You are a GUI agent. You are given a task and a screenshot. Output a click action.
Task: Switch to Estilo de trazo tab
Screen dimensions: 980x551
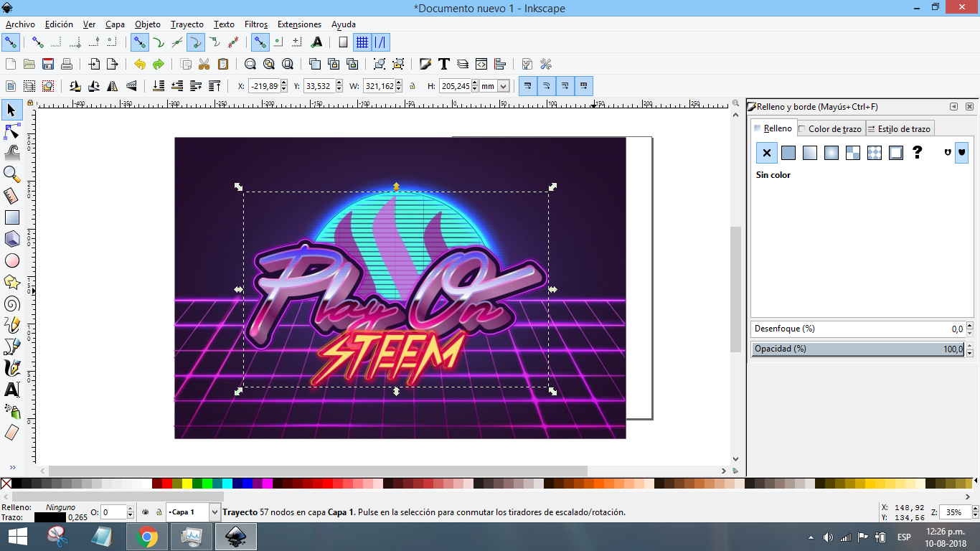(899, 129)
